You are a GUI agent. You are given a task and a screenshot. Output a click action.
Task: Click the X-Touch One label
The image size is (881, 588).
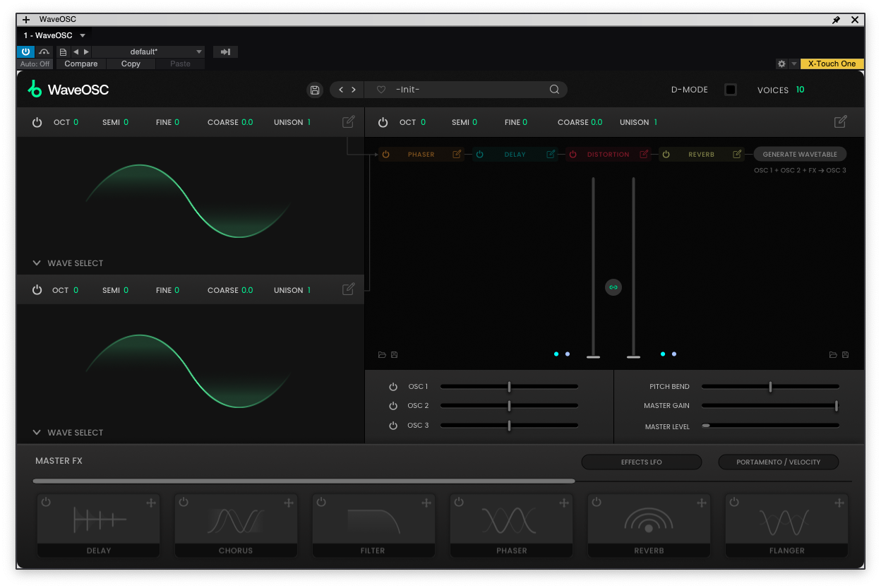click(x=832, y=64)
